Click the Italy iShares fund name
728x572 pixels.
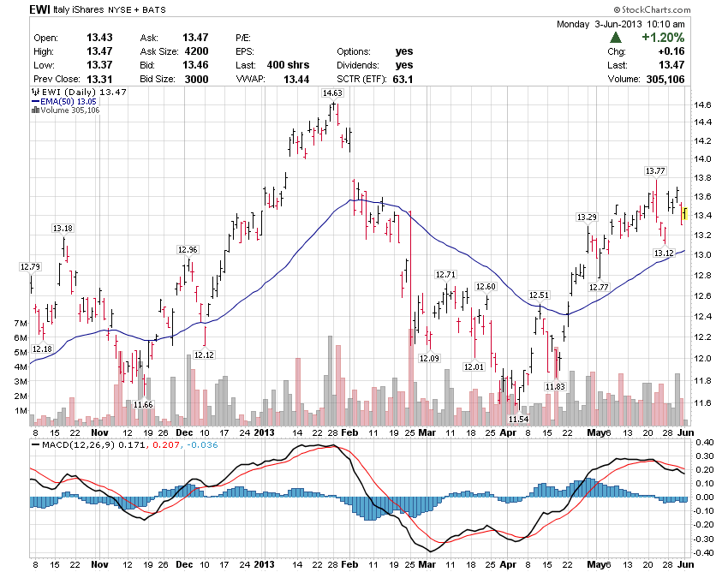point(79,9)
